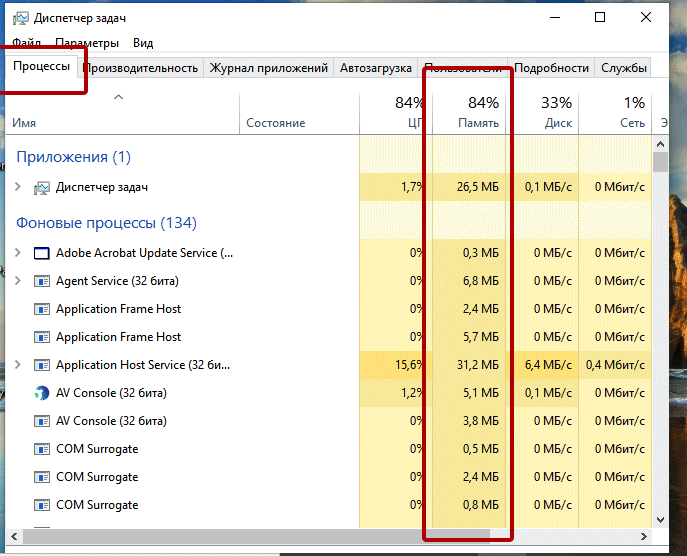The width and height of the screenshot is (687, 556).
Task: Expand the Диспетчер задач application row
Action: [x=18, y=187]
